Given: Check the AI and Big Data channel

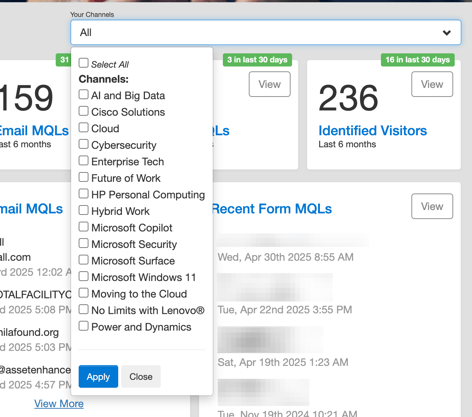Looking at the screenshot, I should pyautogui.click(x=83, y=94).
